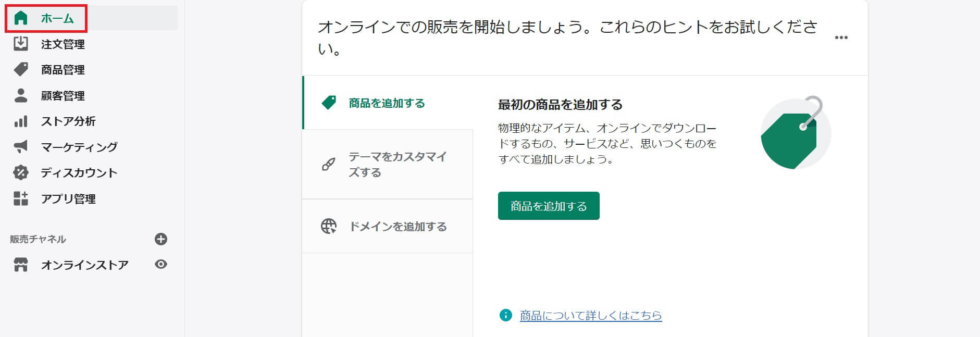Open the three-dot menu on hints card
This screenshot has height=337, width=980.
[x=841, y=38]
